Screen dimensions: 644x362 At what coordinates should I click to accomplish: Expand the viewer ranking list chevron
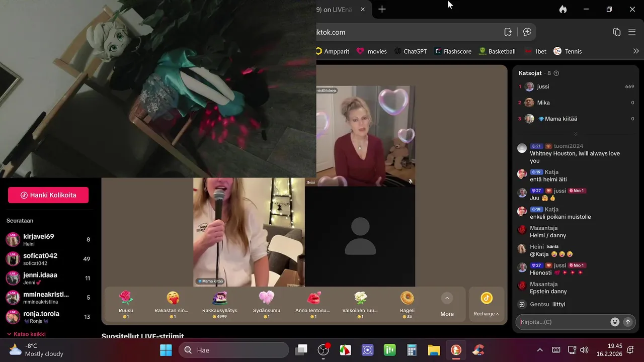(576, 134)
